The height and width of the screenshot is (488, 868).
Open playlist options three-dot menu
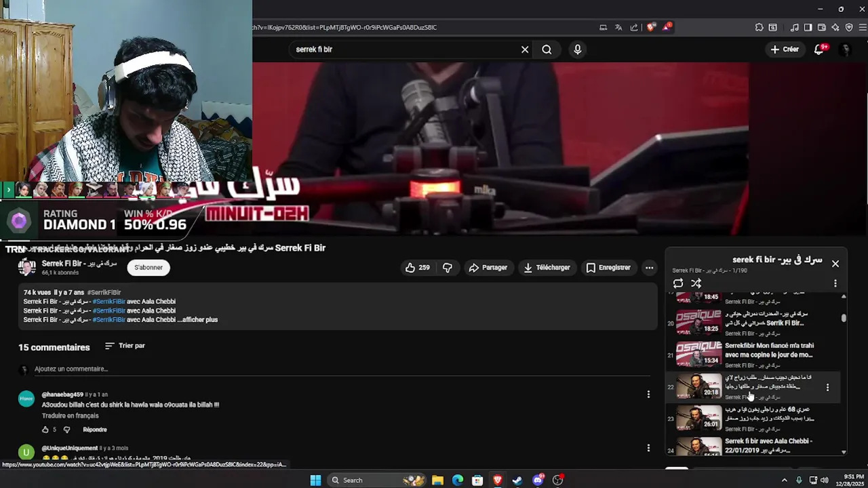835,283
